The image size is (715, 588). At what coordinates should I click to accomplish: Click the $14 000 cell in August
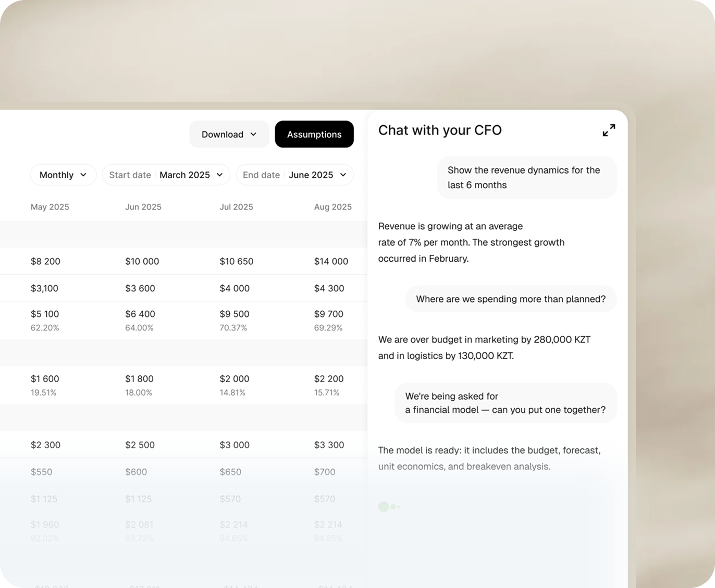click(x=331, y=261)
